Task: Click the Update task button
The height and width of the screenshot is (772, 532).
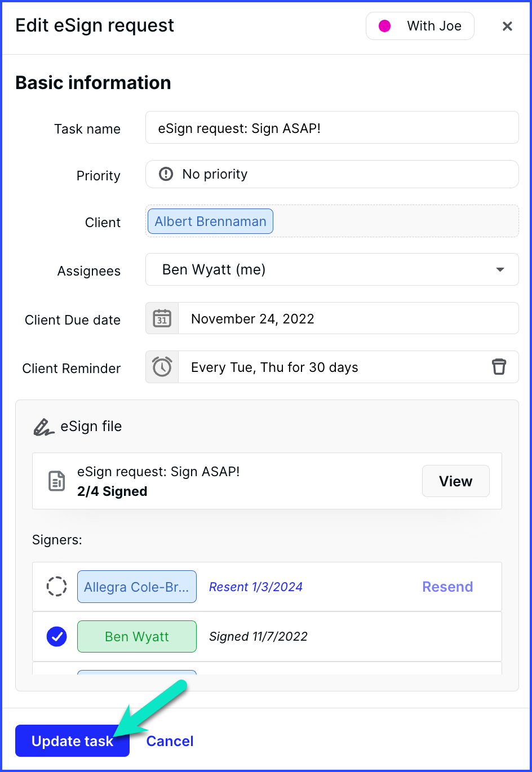Action: pyautogui.click(x=73, y=741)
